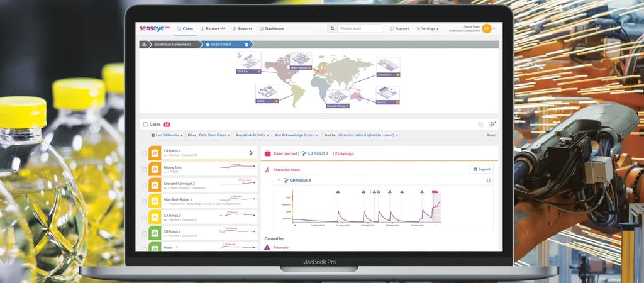Switch to the Reports tab

coord(242,28)
